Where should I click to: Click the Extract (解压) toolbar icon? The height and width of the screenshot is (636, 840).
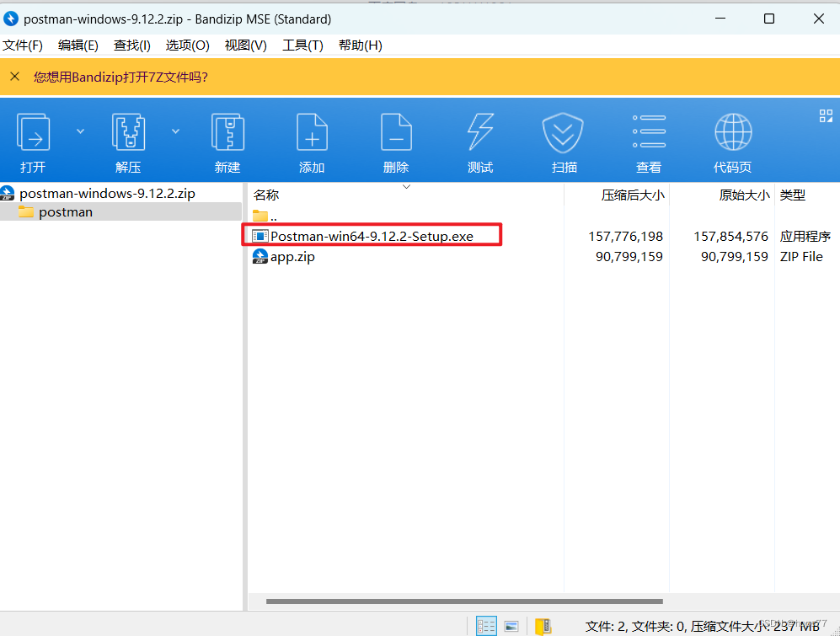point(128,132)
